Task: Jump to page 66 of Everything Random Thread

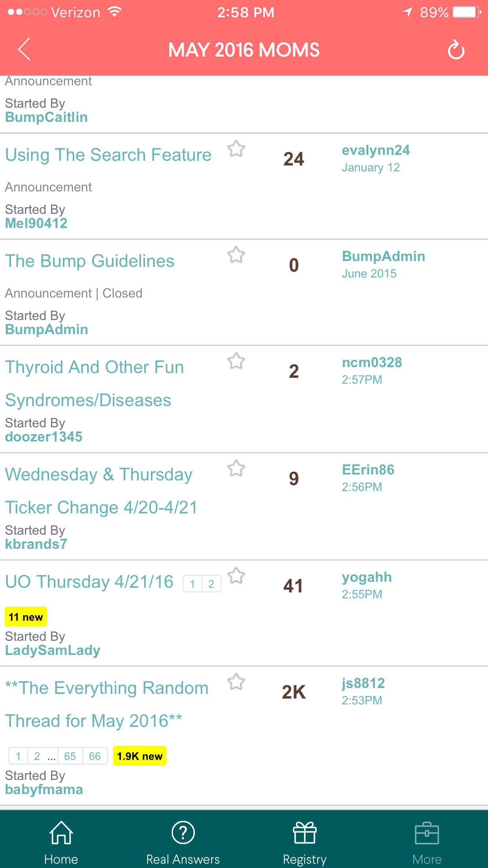Action: coord(95,756)
